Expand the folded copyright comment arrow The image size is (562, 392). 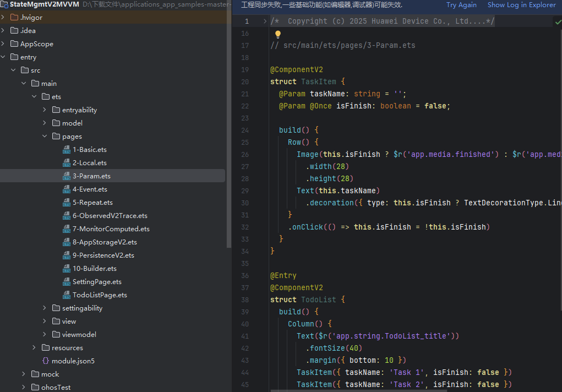pyautogui.click(x=265, y=21)
